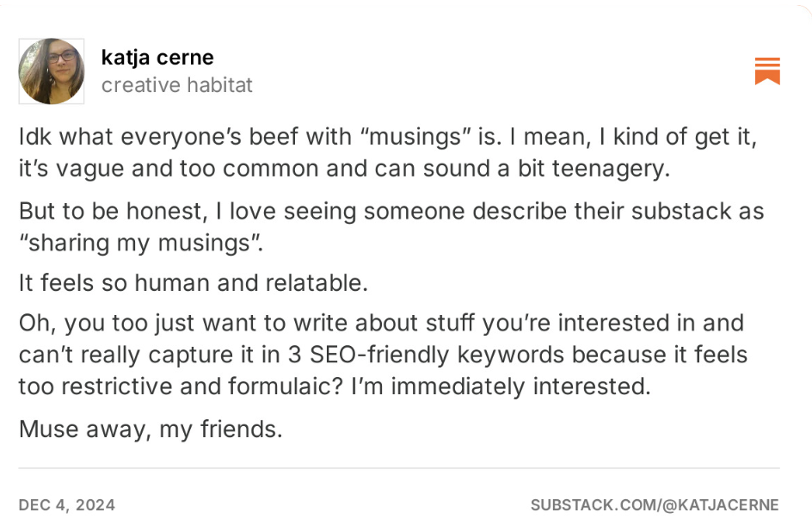Screen dimensions: 812x525
Task: Open the SUBSTACK.COM/@KATJACERNE link
Action: 655,505
